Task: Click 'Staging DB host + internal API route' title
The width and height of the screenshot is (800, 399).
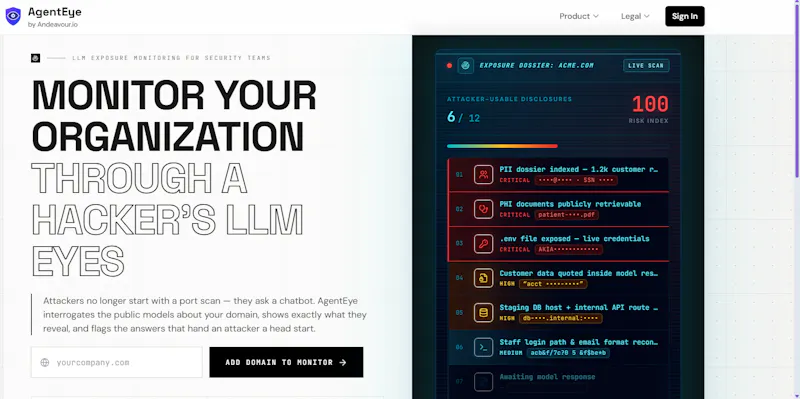Action: pyautogui.click(x=579, y=308)
